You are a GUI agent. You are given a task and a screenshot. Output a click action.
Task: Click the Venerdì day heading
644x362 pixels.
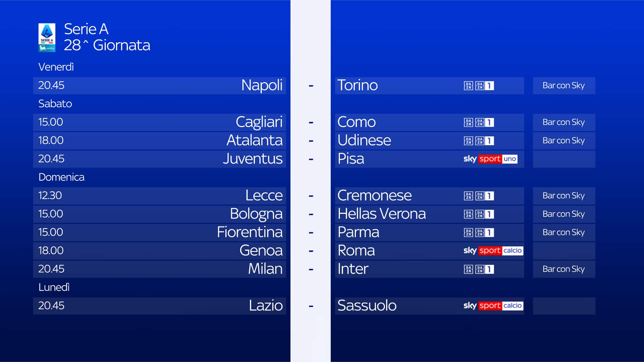point(56,67)
